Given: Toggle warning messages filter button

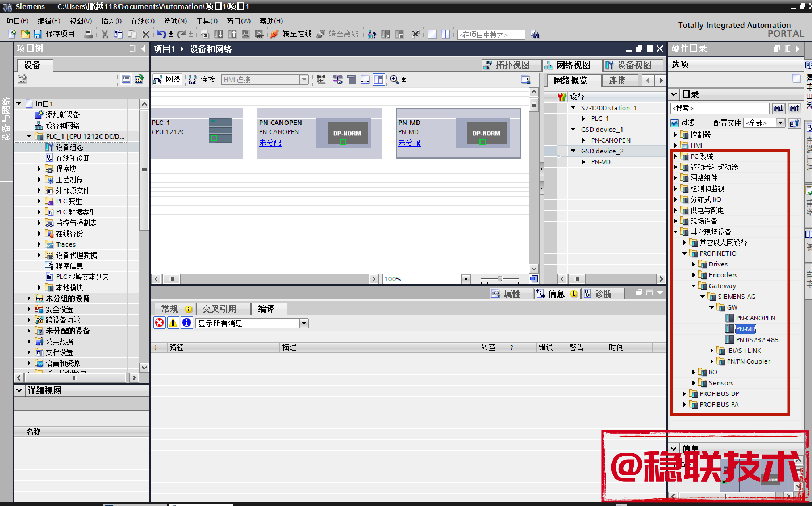Looking at the screenshot, I should [173, 323].
